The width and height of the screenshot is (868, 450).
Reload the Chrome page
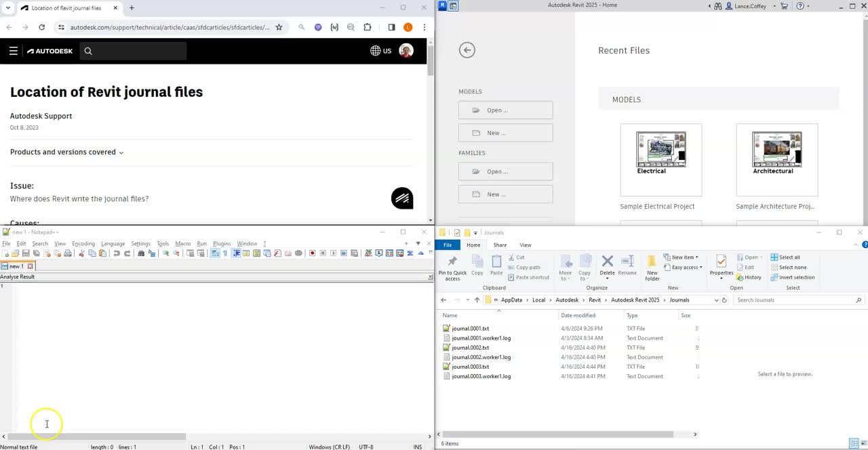tap(41, 27)
